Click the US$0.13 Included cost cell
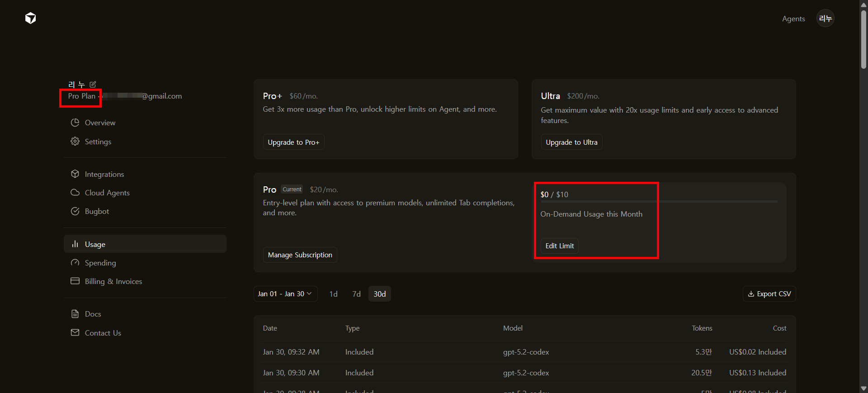The image size is (868, 393). (758, 373)
